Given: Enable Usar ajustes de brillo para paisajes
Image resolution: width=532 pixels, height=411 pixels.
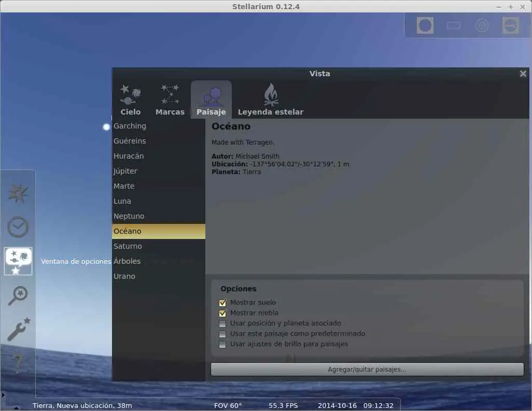Looking at the screenshot, I should click(x=222, y=345).
